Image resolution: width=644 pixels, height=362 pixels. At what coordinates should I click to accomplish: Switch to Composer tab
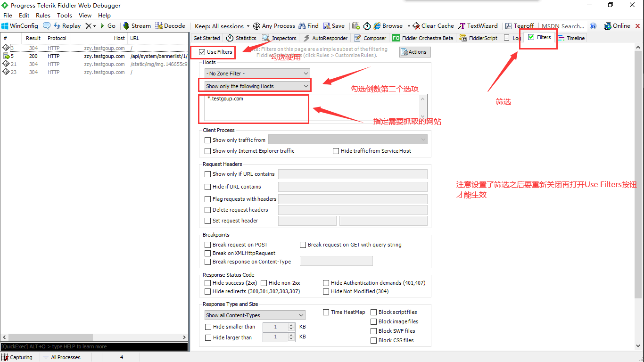(370, 38)
